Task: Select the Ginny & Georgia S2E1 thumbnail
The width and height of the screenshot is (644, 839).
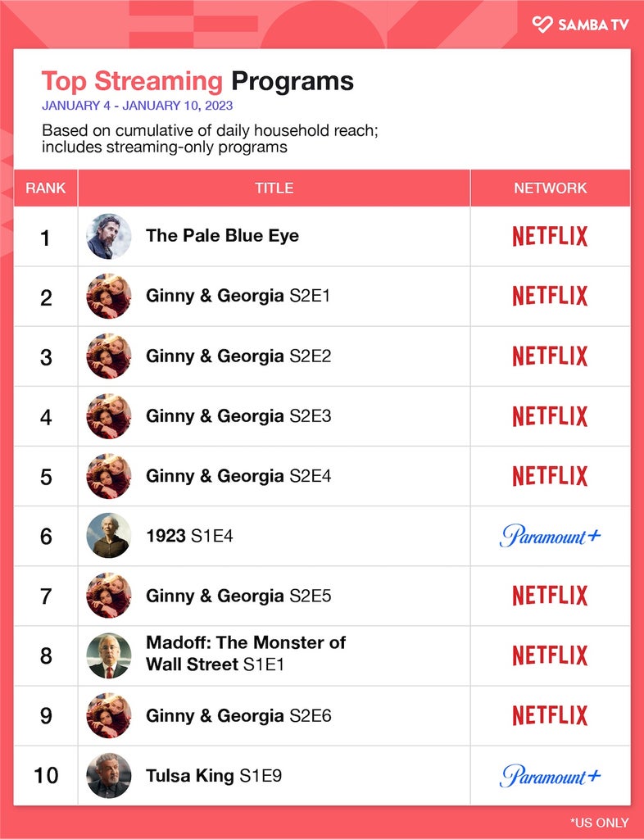Action: (x=109, y=297)
